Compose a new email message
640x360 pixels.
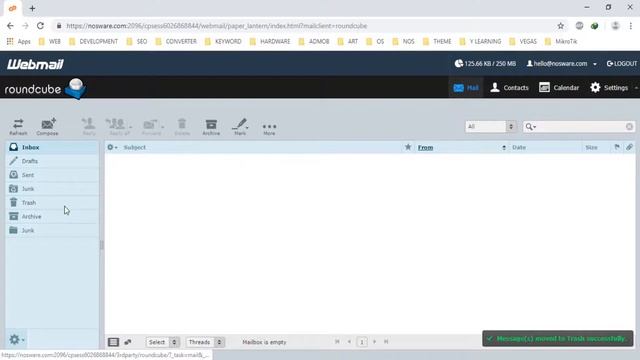(47, 127)
